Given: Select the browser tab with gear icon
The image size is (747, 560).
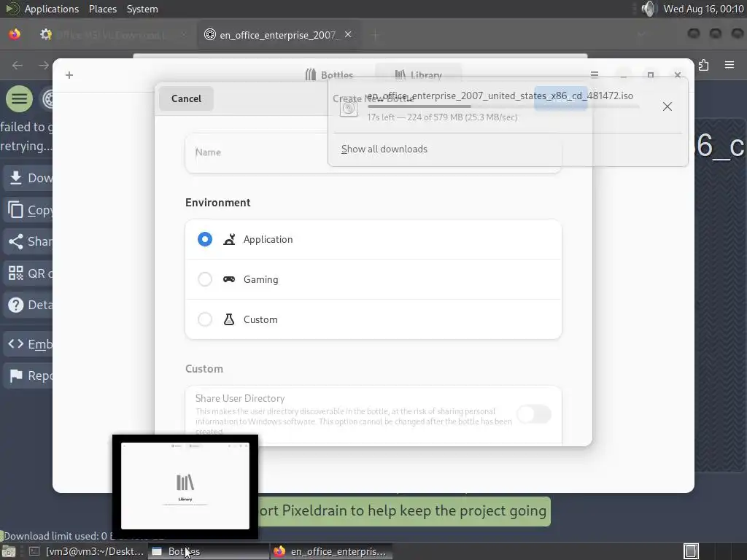Looking at the screenshot, I should pos(113,35).
